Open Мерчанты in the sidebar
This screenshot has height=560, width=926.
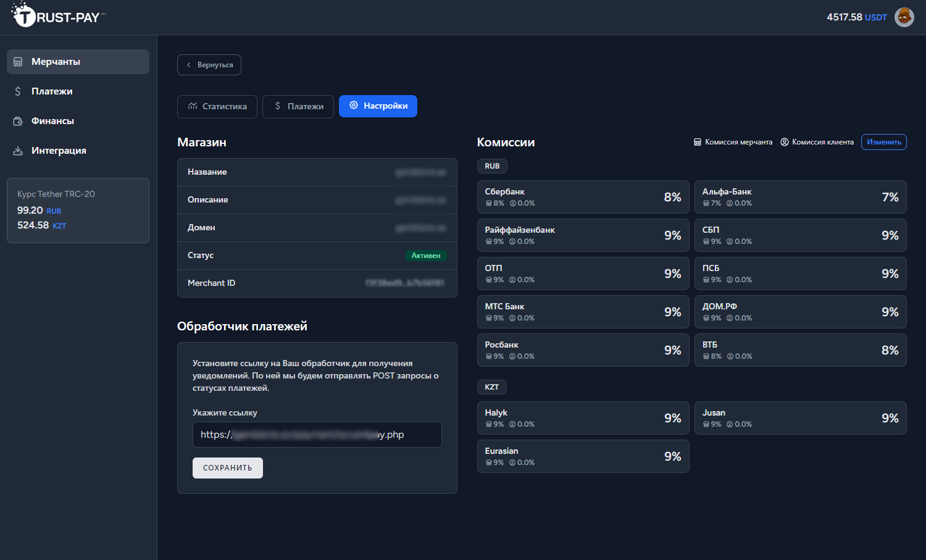point(78,62)
